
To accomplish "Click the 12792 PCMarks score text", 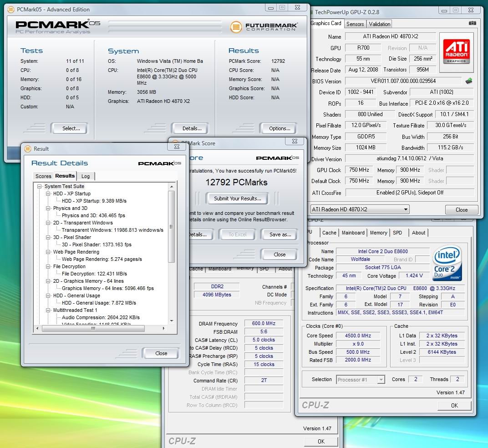I will click(x=236, y=183).
